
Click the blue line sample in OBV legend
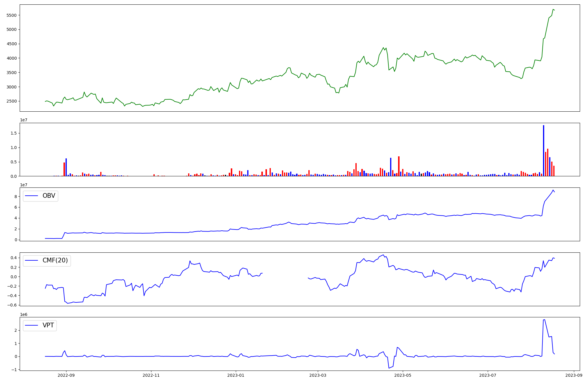pyautogui.click(x=32, y=196)
